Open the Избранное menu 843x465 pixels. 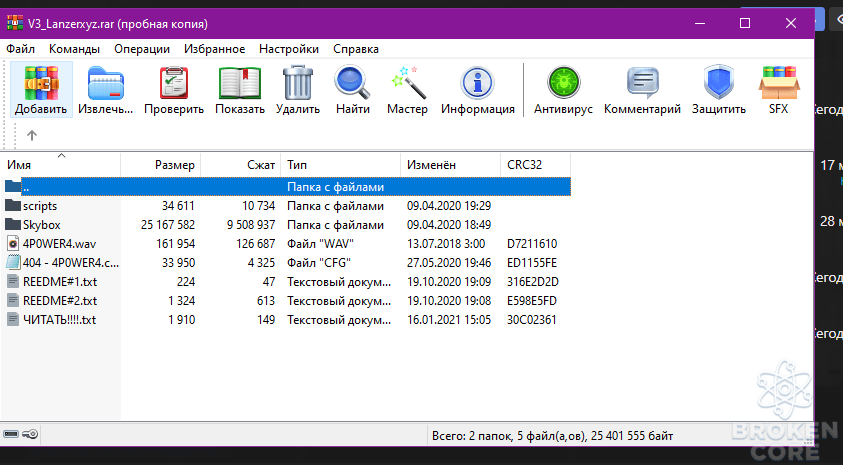click(215, 49)
